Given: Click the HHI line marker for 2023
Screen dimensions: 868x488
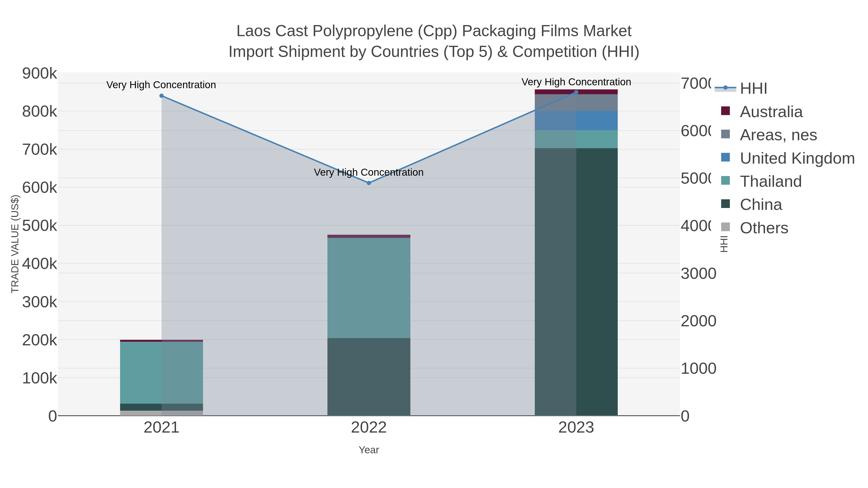Looking at the screenshot, I should [x=576, y=92].
